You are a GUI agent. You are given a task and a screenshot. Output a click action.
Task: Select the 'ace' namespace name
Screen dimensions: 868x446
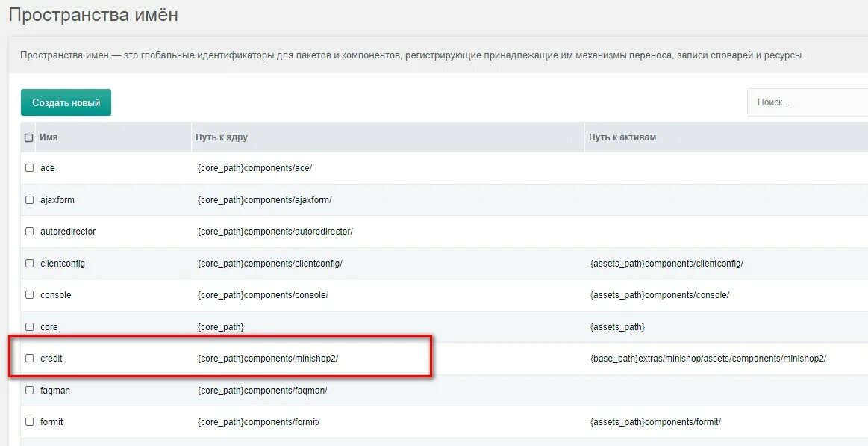(48, 168)
